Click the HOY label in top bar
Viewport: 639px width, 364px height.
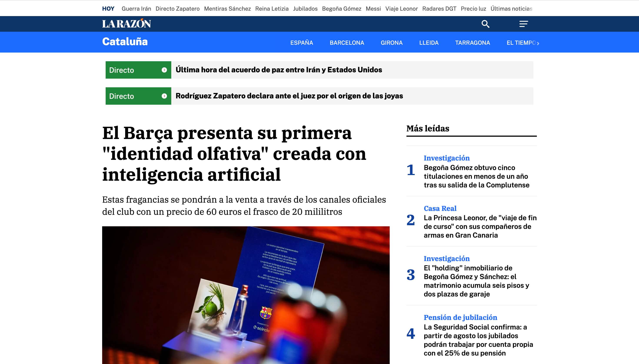point(108,9)
